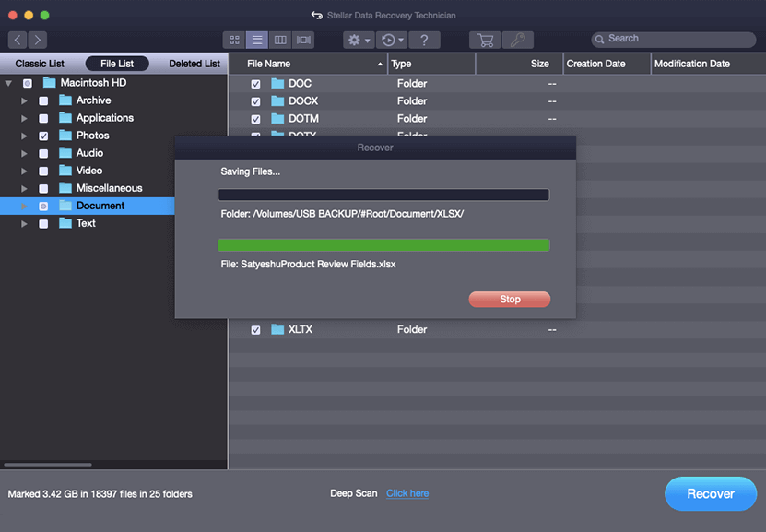This screenshot has width=766, height=532.
Task: Switch to cover flow view
Action: 303,40
